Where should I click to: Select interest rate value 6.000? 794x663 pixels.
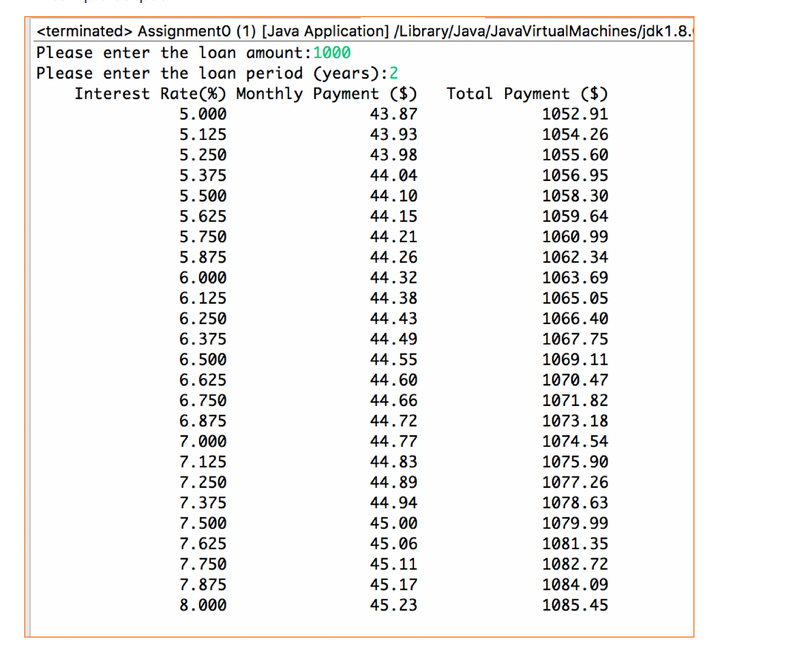point(203,278)
